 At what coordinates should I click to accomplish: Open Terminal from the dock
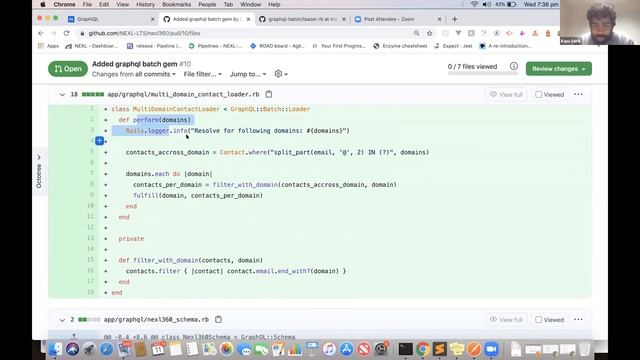point(405,349)
